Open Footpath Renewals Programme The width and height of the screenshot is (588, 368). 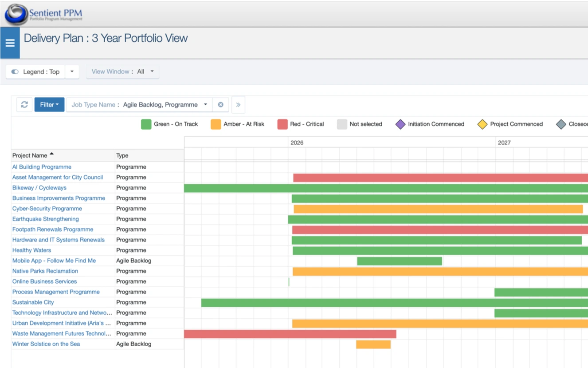click(x=53, y=230)
